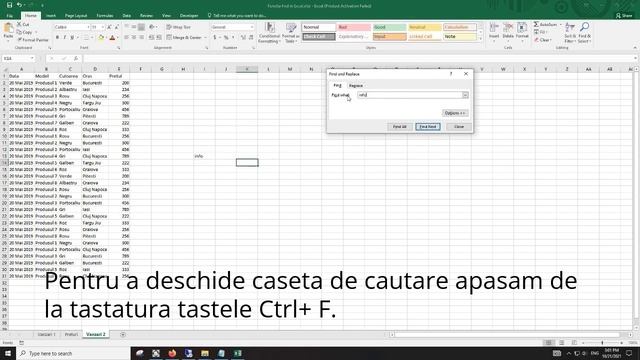
Task: Apply the Good cell style
Action: 389,27
